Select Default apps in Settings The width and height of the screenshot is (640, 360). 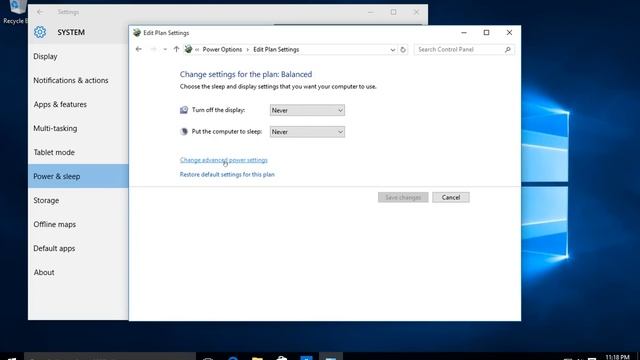pyautogui.click(x=78, y=248)
